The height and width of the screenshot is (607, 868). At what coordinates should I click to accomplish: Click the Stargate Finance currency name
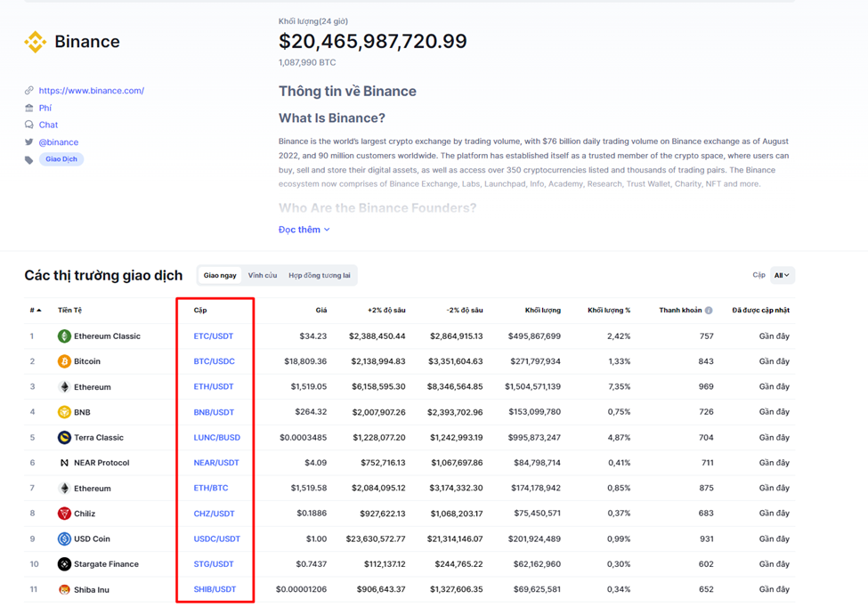[106, 564]
